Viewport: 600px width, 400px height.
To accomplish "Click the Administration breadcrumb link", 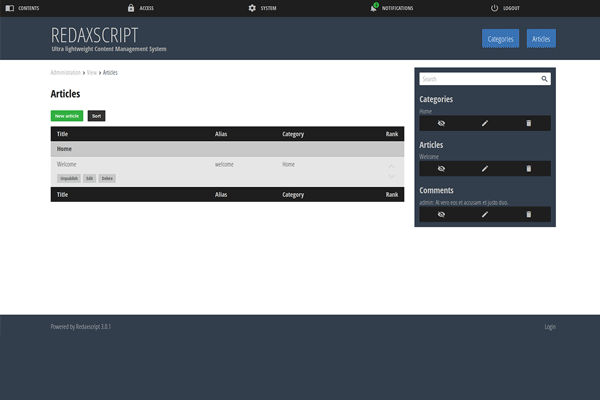I will pos(65,72).
